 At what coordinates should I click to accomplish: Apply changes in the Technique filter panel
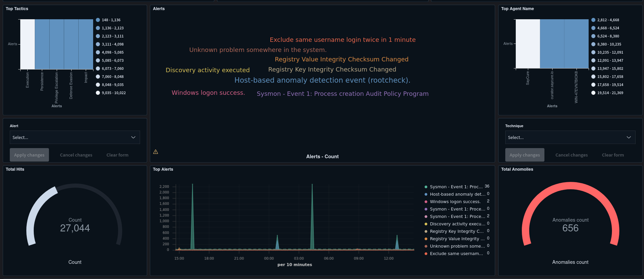525,155
